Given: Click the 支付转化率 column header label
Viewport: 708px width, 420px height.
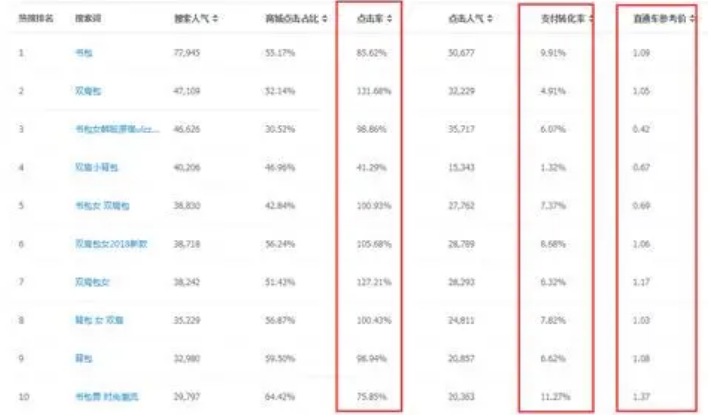Looking at the screenshot, I should pyautogui.click(x=563, y=19).
